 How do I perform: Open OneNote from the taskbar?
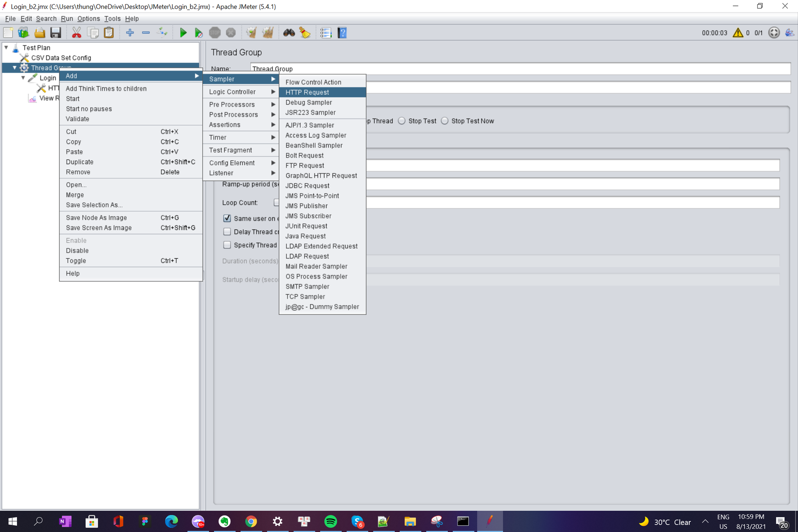[x=65, y=521]
